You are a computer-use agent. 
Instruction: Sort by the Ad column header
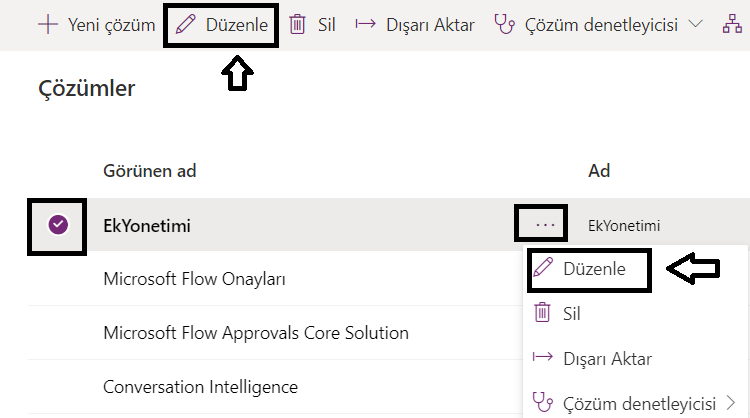(x=599, y=171)
